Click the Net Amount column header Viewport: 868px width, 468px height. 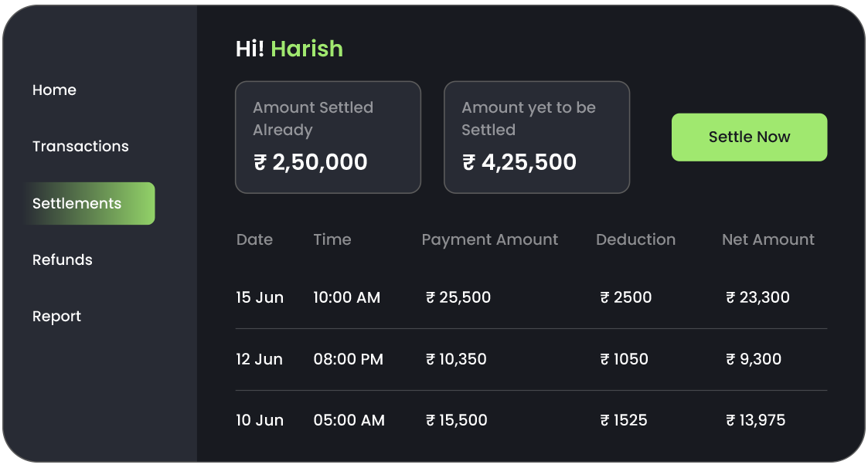coord(768,240)
